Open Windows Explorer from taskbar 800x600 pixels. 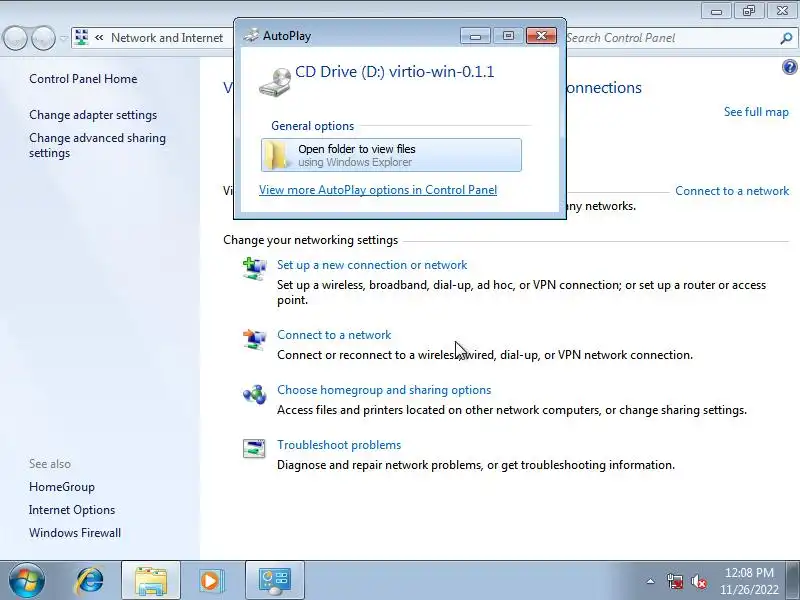[x=151, y=581]
